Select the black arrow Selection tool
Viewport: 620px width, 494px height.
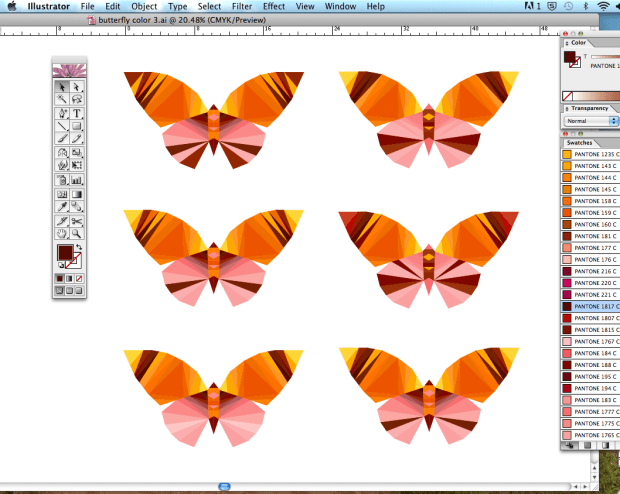[61, 87]
